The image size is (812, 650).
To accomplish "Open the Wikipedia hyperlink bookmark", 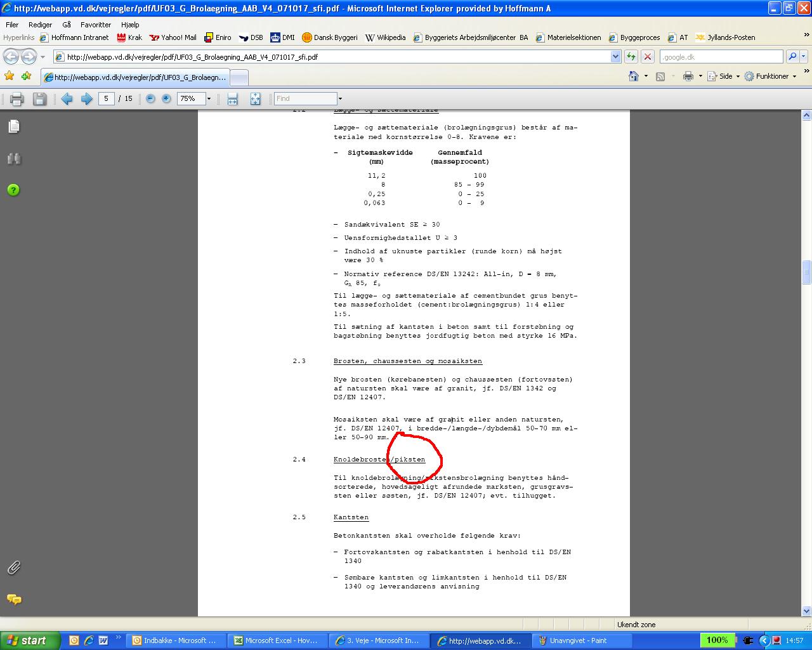I will coord(386,37).
